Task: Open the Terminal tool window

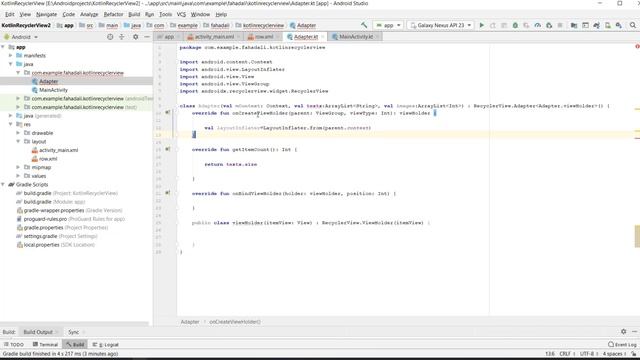Action: [45, 344]
